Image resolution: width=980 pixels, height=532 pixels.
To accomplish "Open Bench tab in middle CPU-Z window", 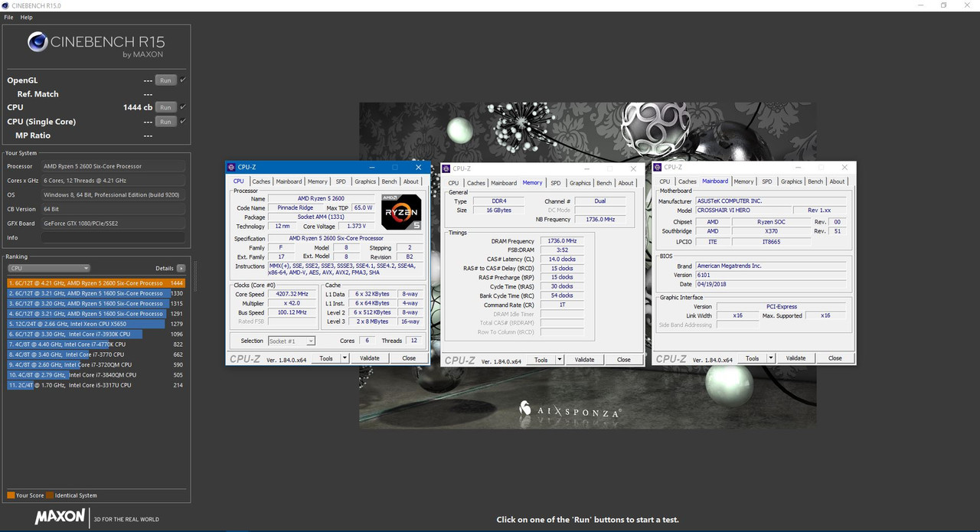I will (x=604, y=183).
